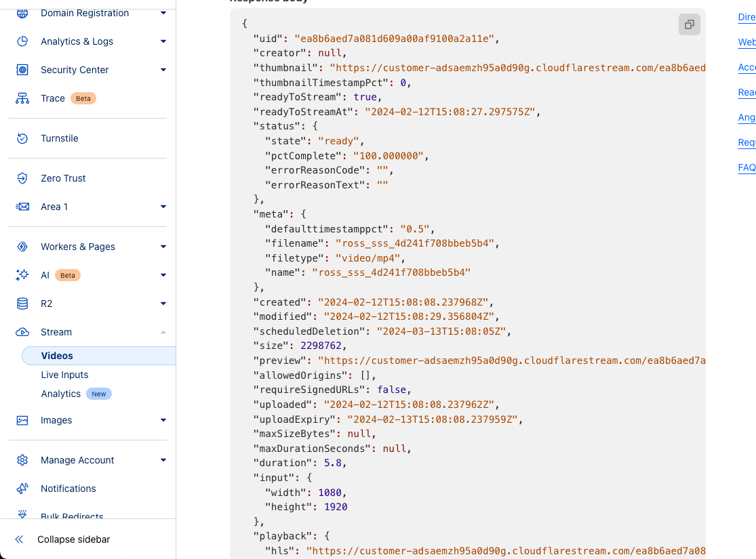Click the thumbnail URL in response body
Viewport: 756px width, 559px height.
(x=517, y=68)
